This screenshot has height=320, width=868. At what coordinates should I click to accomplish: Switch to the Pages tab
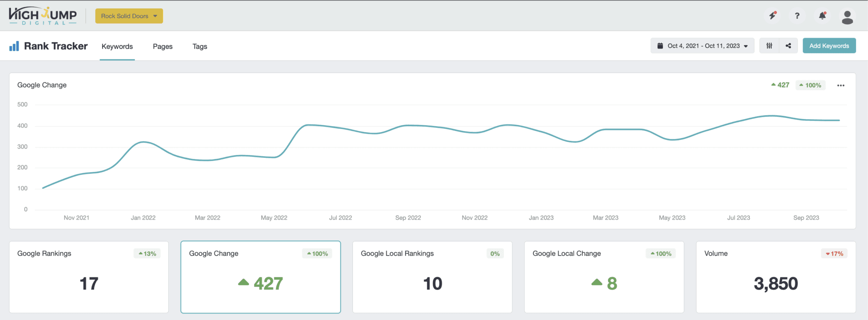point(163,47)
